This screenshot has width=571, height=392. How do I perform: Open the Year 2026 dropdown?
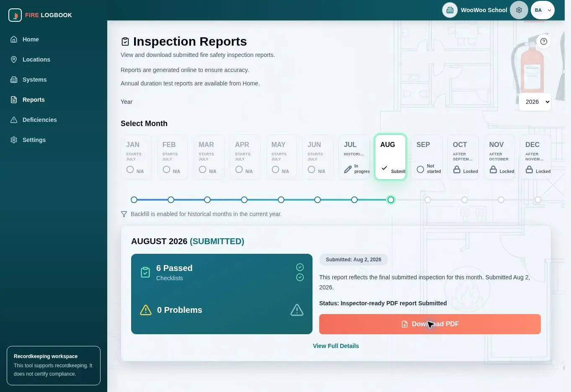coord(535,102)
